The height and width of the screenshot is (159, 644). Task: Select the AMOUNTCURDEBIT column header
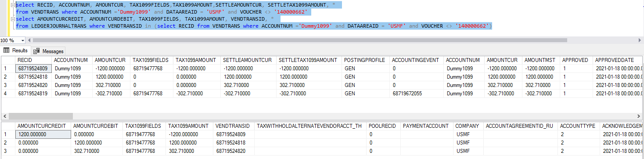coord(97,126)
